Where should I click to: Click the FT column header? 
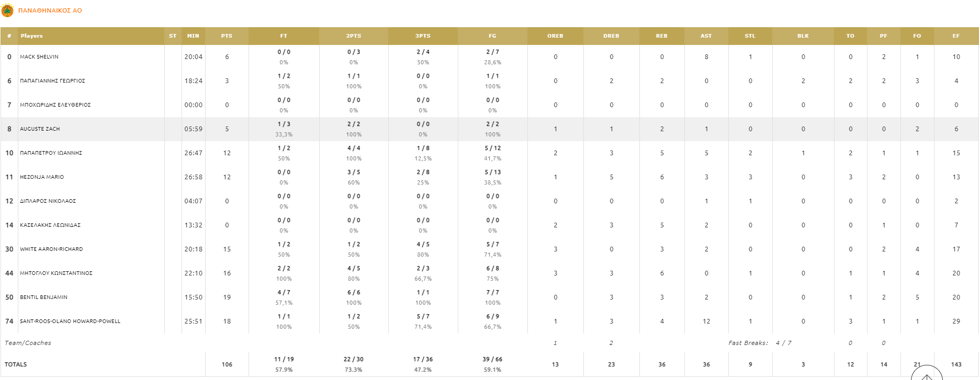[x=284, y=36]
